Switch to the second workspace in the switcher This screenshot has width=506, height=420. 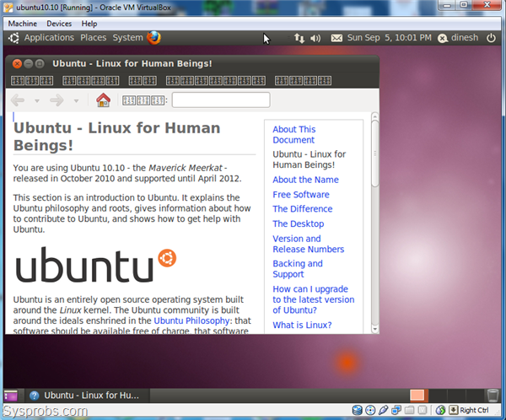coord(437,396)
